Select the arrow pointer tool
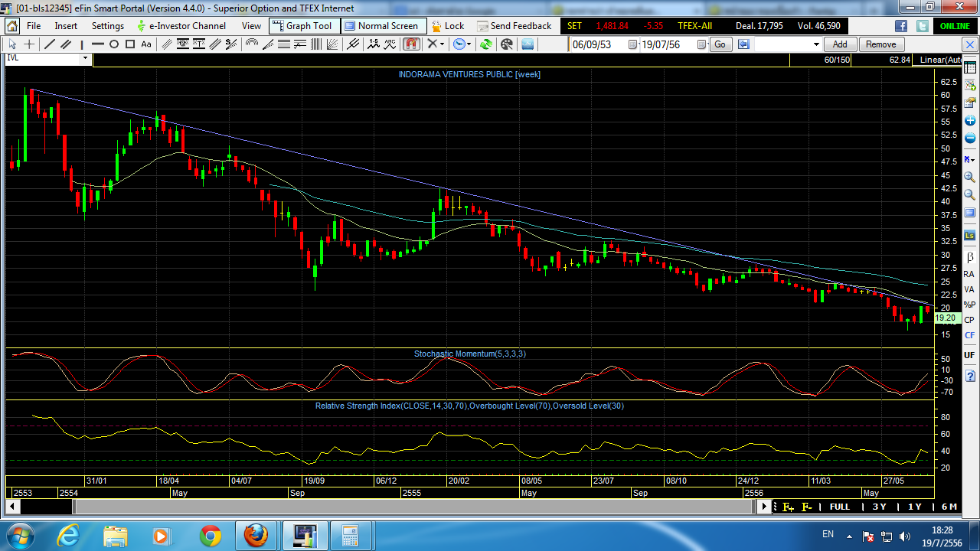Screen dimensions: 980x551 pyautogui.click(x=12, y=44)
